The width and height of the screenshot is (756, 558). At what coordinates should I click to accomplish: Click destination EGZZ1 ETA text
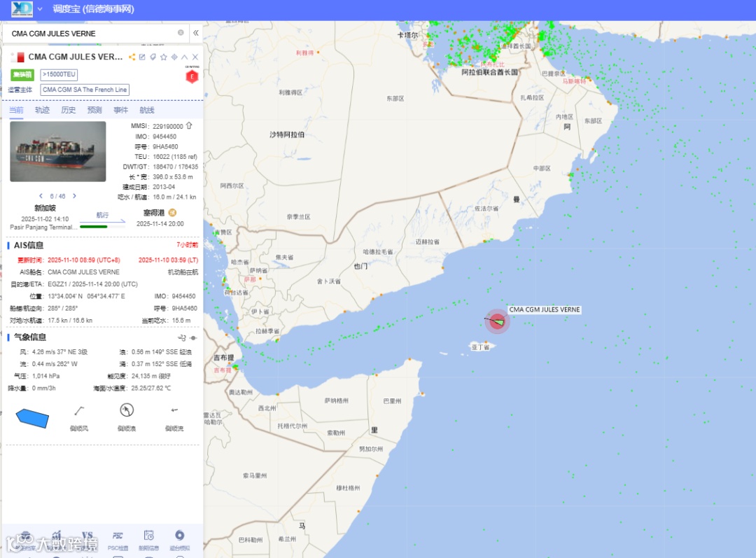pos(92,284)
